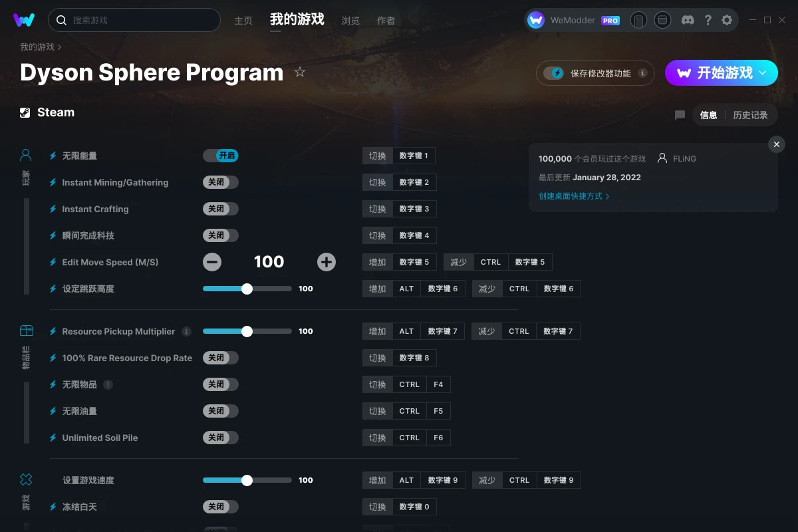Click the WeMod logo icon
Image resolution: width=798 pixels, height=532 pixels.
(24, 20)
